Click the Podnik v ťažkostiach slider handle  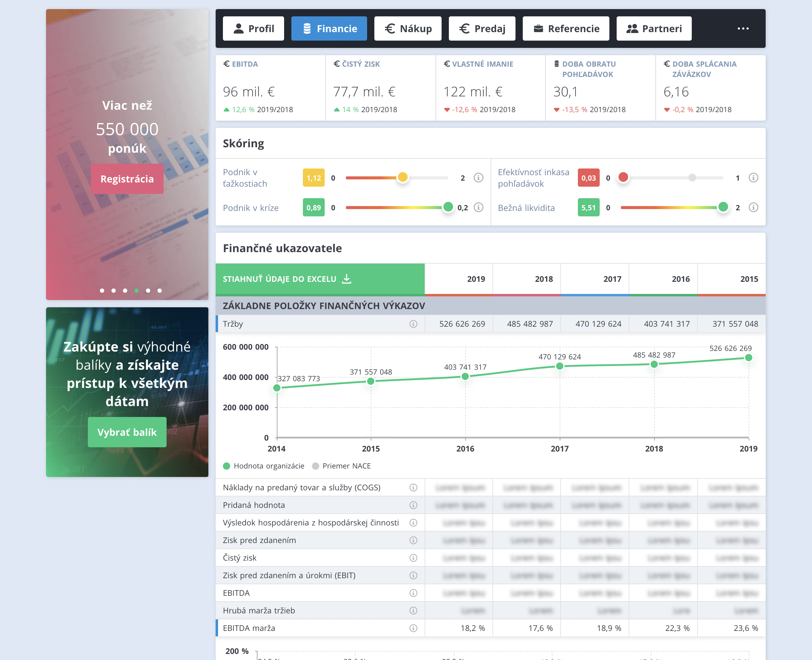403,177
